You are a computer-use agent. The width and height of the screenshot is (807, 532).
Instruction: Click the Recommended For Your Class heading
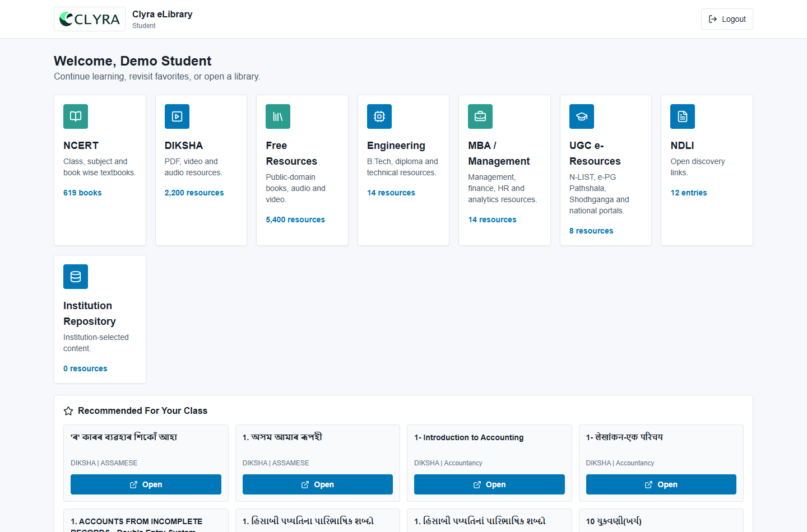[142, 411]
